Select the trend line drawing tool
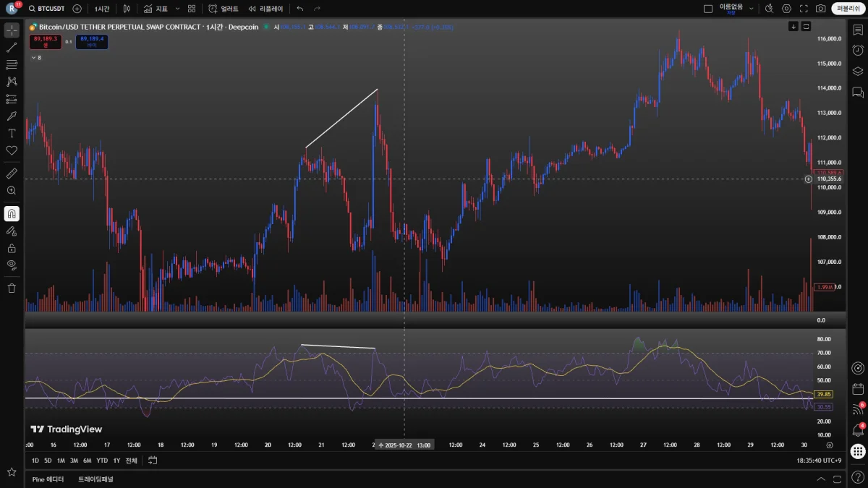Image resolution: width=868 pixels, height=488 pixels. [12, 48]
